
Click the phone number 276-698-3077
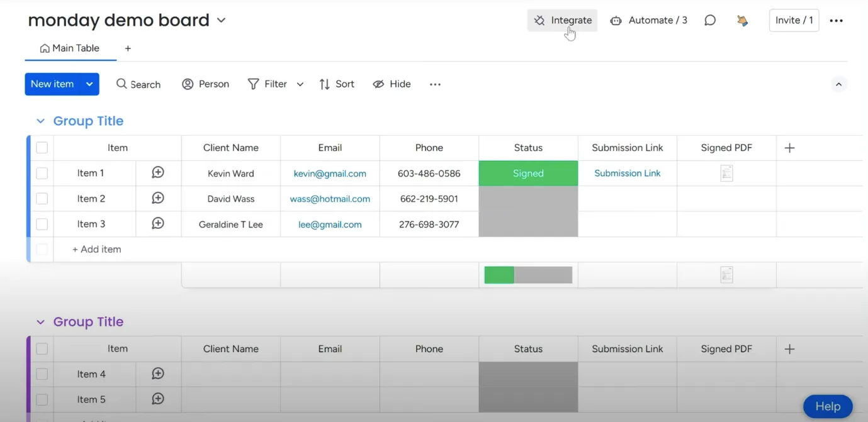[x=429, y=224]
